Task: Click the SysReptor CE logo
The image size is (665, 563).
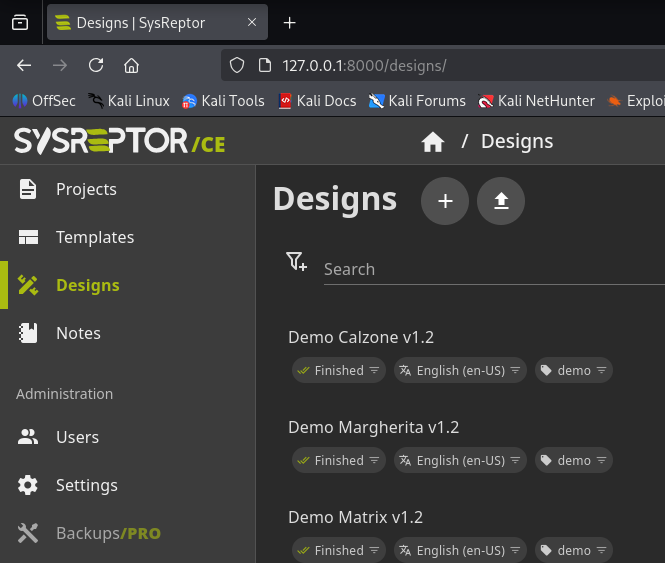Action: 120,141
